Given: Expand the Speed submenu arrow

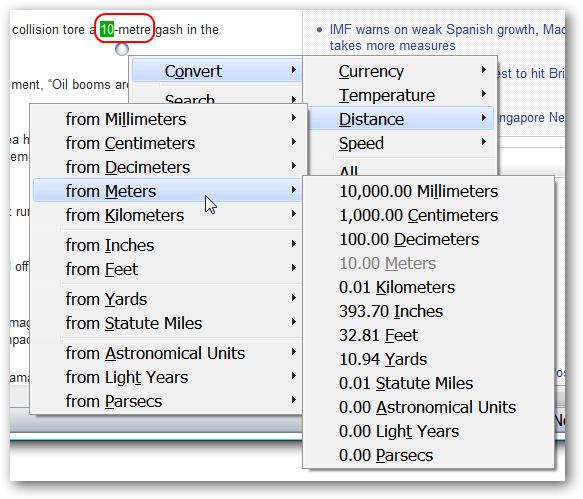Looking at the screenshot, I should click(483, 142).
